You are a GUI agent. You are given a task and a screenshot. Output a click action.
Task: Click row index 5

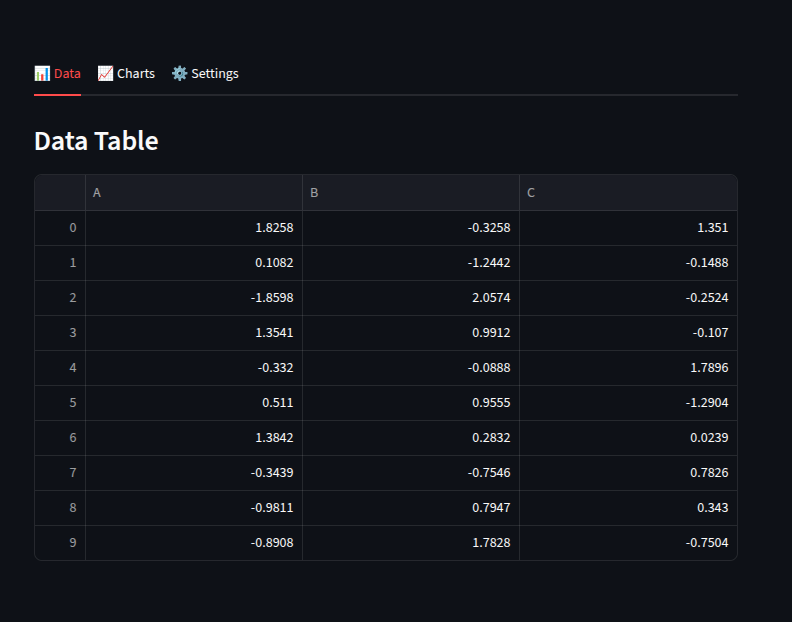pyautogui.click(x=60, y=403)
